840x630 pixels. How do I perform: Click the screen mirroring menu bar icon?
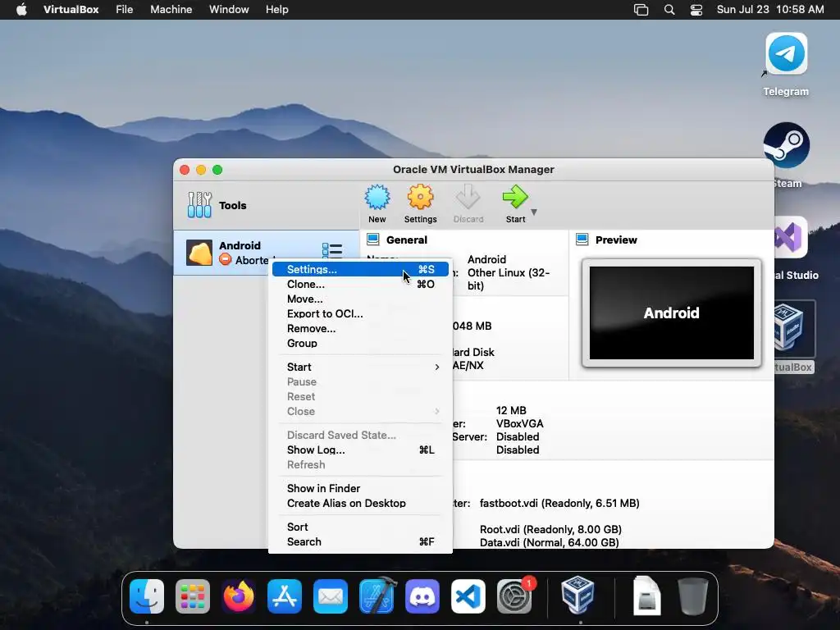coord(641,10)
